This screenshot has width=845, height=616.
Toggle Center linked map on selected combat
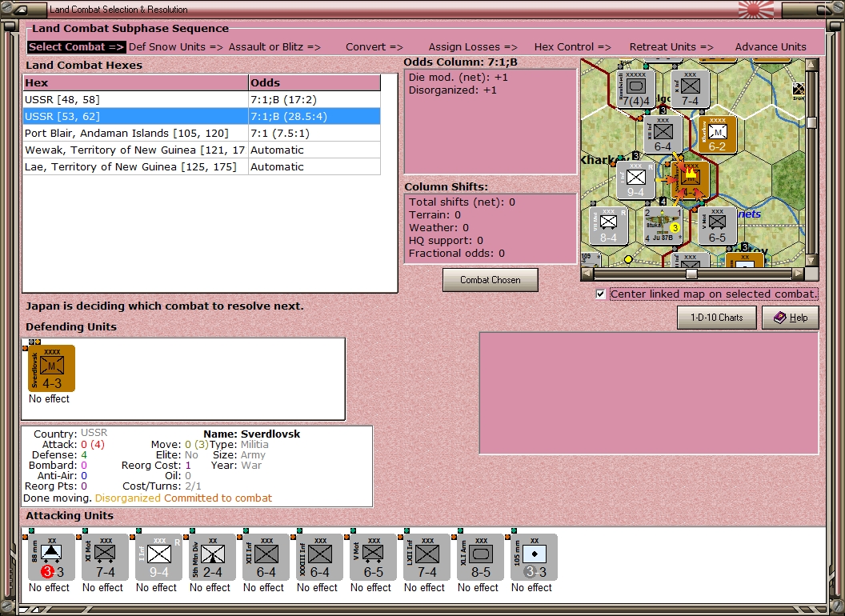pos(600,294)
